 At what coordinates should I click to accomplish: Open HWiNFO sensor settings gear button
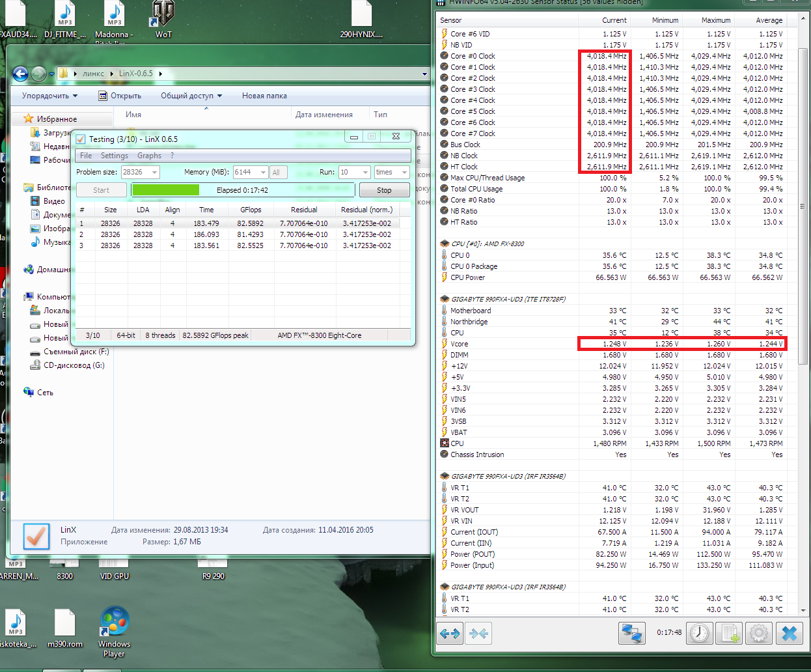coord(760,633)
